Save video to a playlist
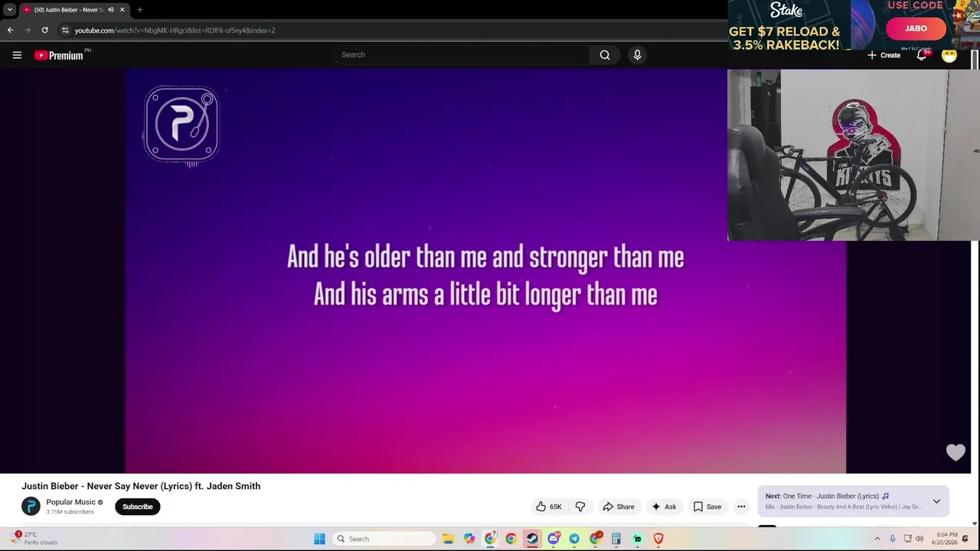Viewport: 980px width, 551px height. (707, 507)
